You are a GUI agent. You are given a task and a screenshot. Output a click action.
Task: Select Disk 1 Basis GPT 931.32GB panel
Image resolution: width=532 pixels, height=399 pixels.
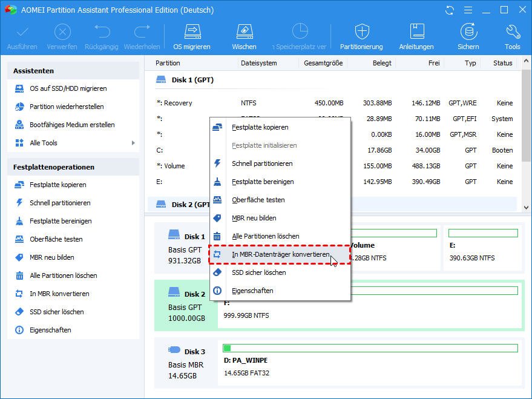[186, 248]
